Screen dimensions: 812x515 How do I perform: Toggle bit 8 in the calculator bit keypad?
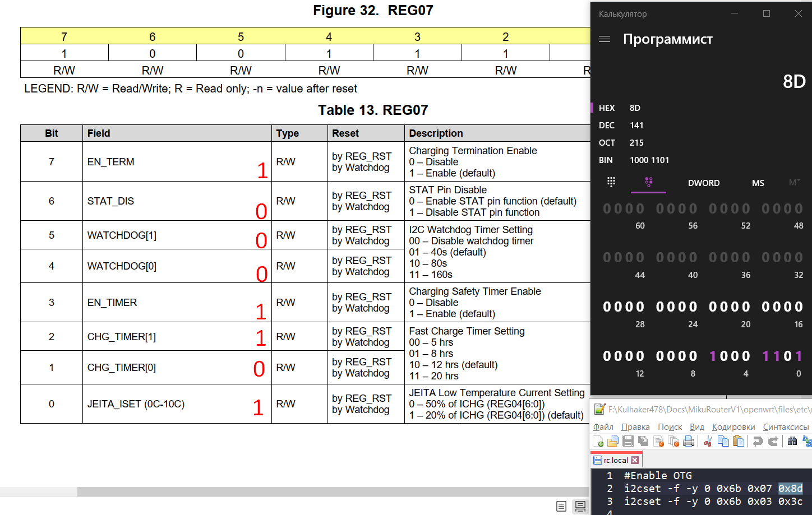click(x=694, y=356)
